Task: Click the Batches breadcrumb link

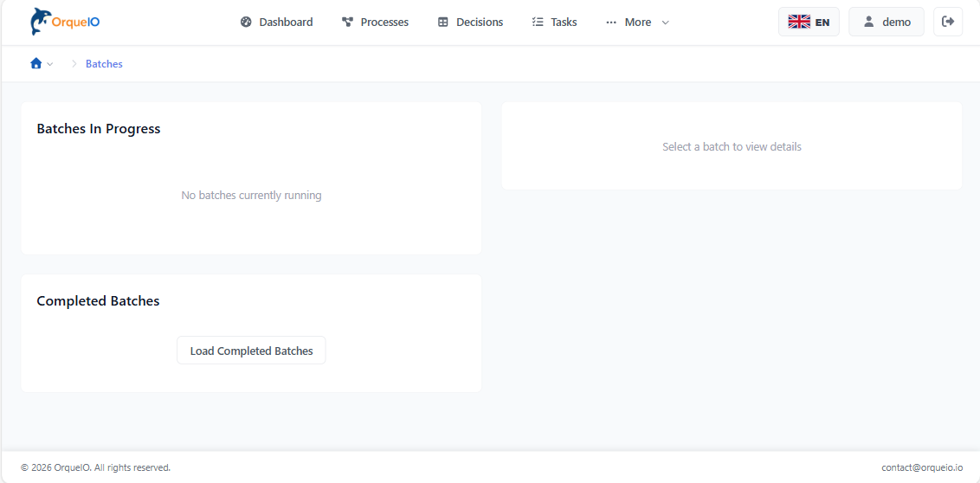Action: pyautogui.click(x=104, y=64)
